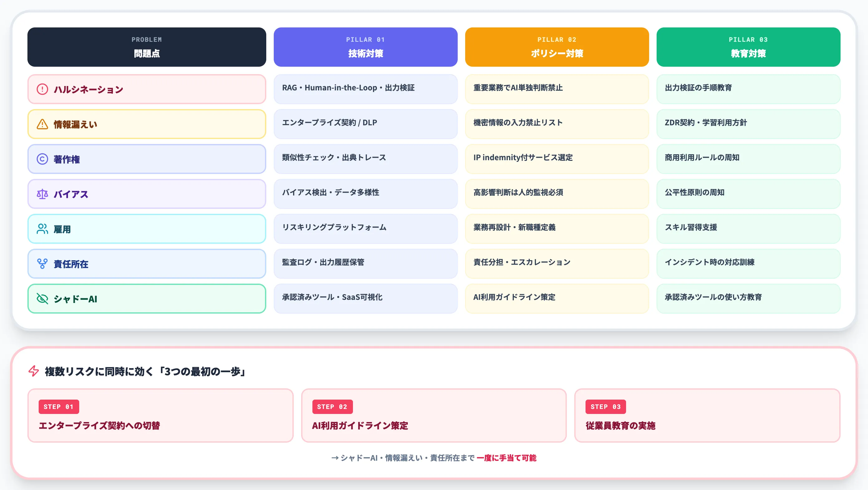Click the 承認済みツール・SaaS可視化 cell
This screenshot has height=490, width=868.
tap(366, 299)
